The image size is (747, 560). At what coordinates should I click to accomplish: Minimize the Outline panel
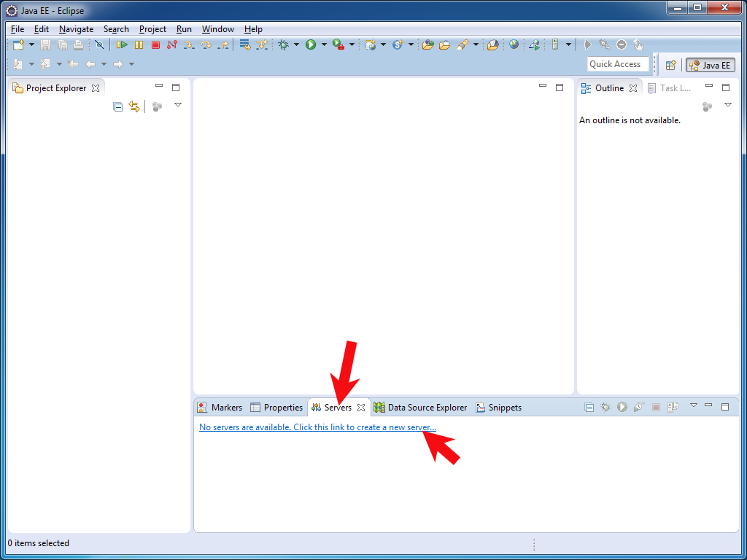coord(709,86)
